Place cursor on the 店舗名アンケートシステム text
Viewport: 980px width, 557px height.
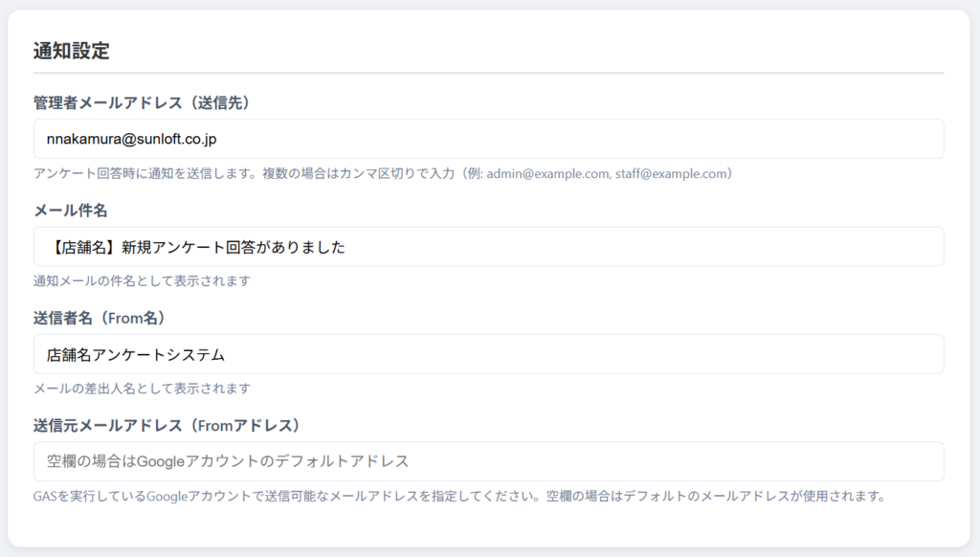coord(136,354)
